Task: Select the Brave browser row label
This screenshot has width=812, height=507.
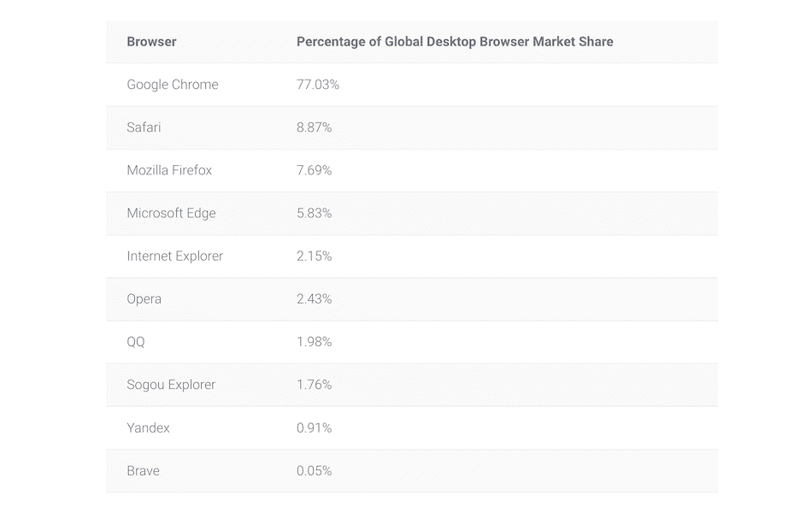Action: (143, 470)
